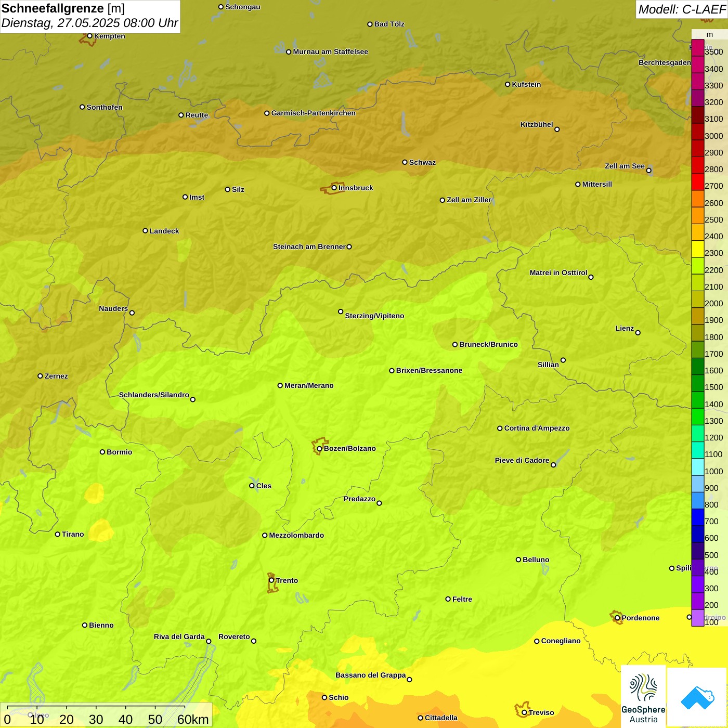The image size is (728, 728).
Task: Click the Schongau label
Action: pyautogui.click(x=242, y=7)
